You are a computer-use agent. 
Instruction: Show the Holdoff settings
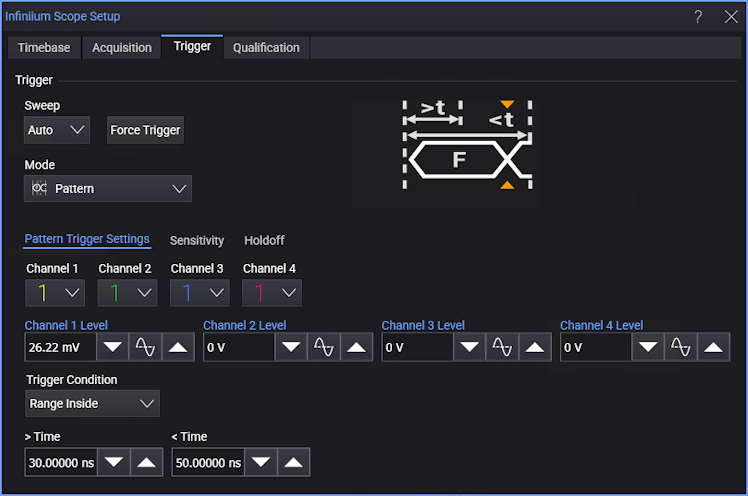pyautogui.click(x=264, y=240)
